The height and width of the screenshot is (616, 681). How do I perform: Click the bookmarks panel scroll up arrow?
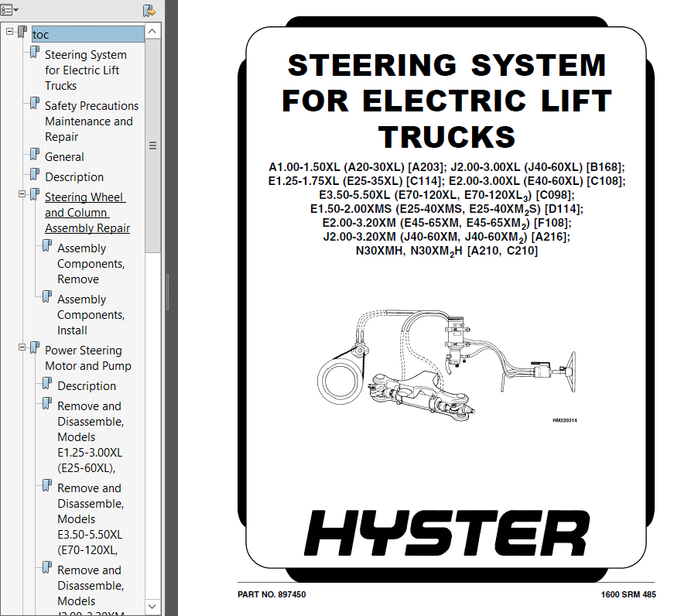[x=152, y=31]
